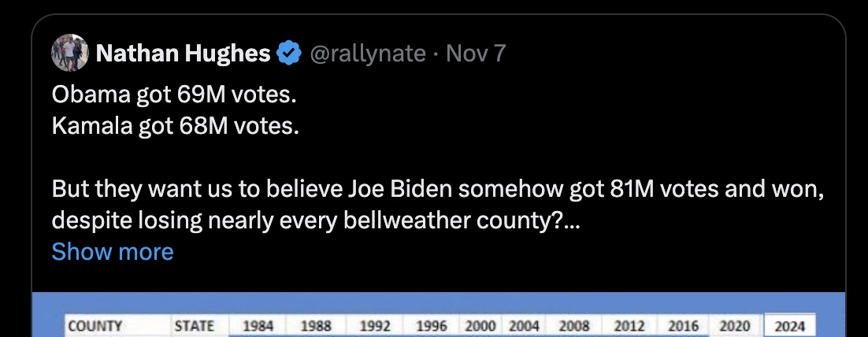Viewport: 868px width, 337px height.
Task: Select the 2004 column header
Action: pos(523,326)
